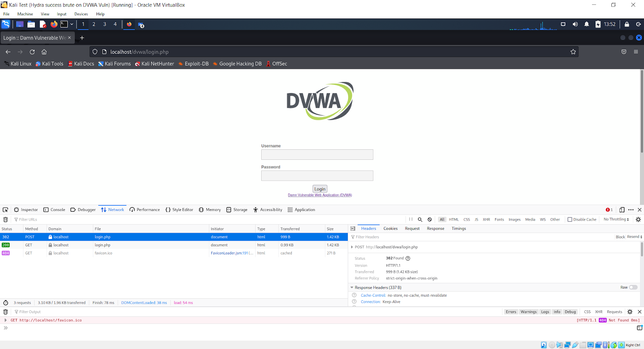Select the GET login.php 200 request
Image resolution: width=644 pixels, height=349 pixels.
[174, 245]
